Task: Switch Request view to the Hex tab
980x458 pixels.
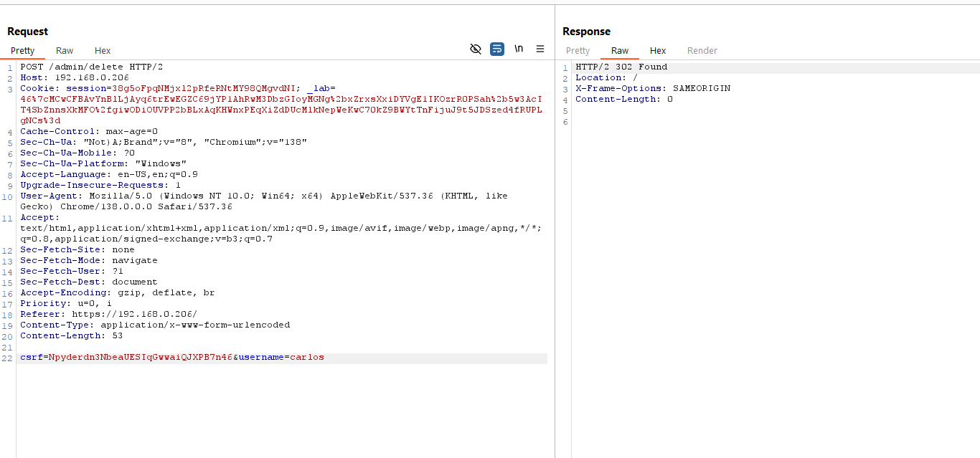Action: point(103,51)
